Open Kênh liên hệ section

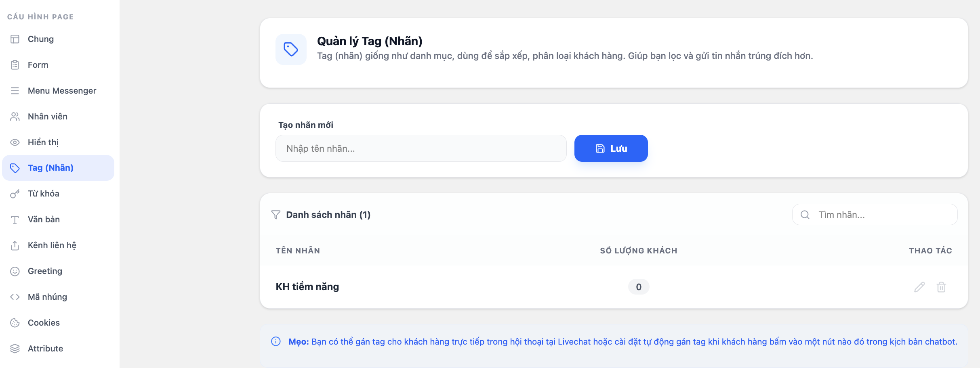click(52, 245)
